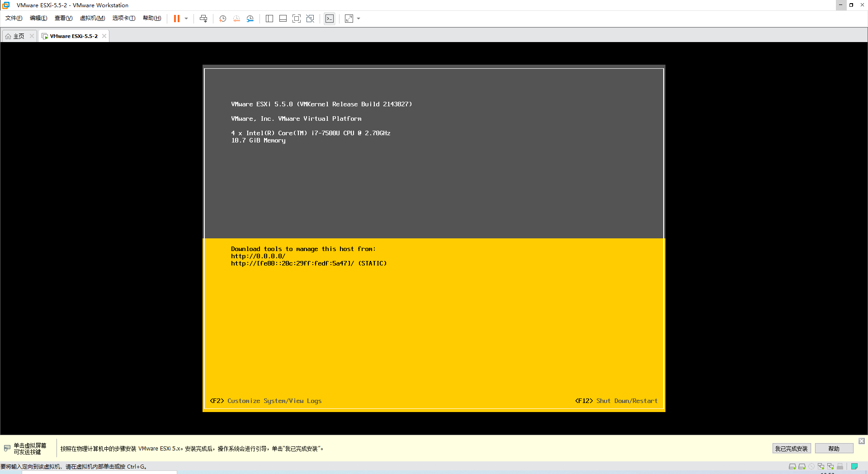Open the 虚拟机(M) menu
The image size is (868, 474).
tap(93, 18)
